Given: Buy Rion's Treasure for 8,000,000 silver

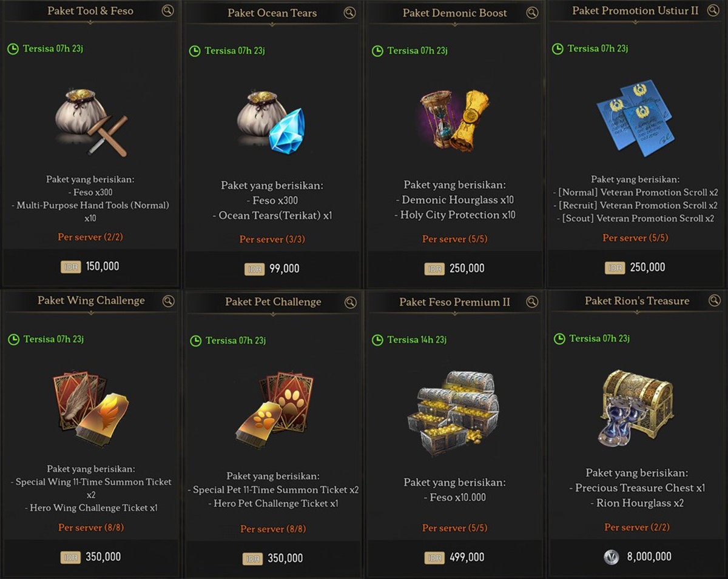Looking at the screenshot, I should pos(636,557).
